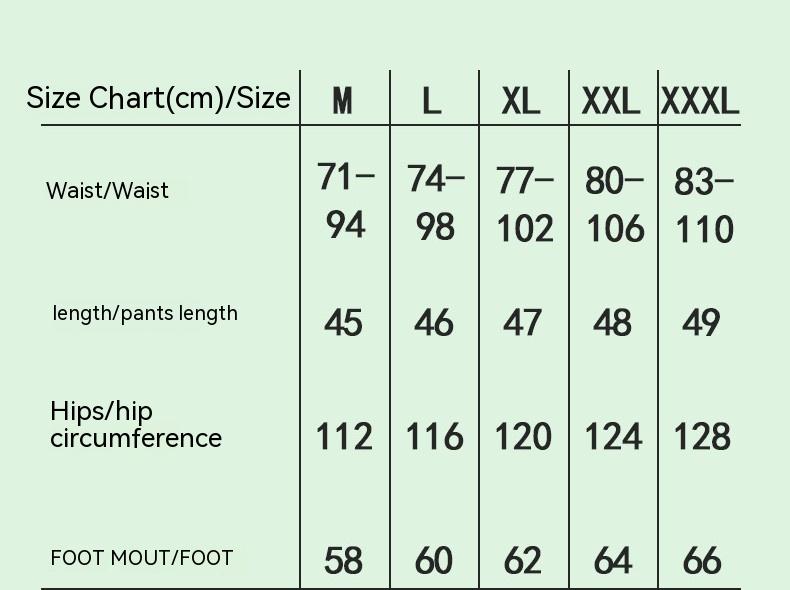Image resolution: width=790 pixels, height=590 pixels.
Task: Click the 'FOOT MOUT/FOOT' row label
Action: click(x=141, y=558)
